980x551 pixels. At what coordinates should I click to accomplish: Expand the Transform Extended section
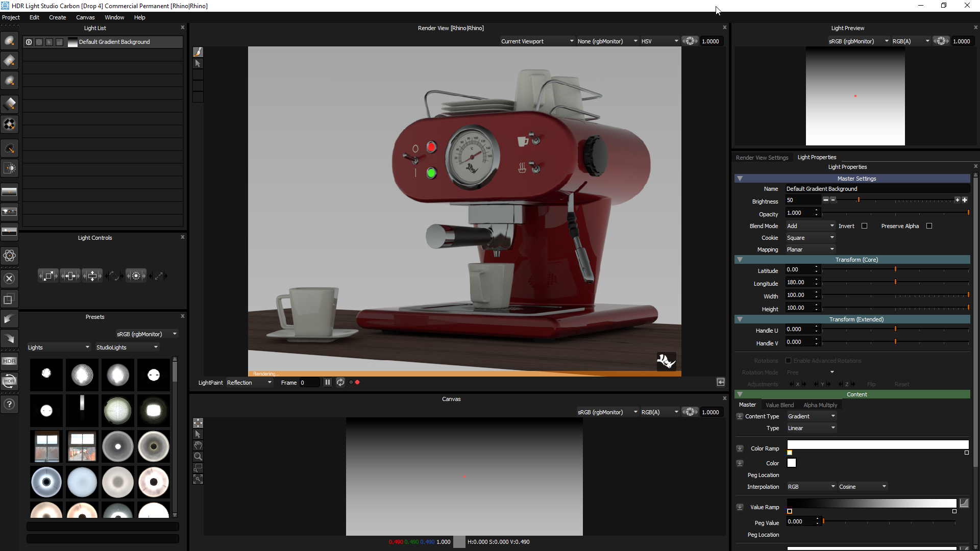740,319
